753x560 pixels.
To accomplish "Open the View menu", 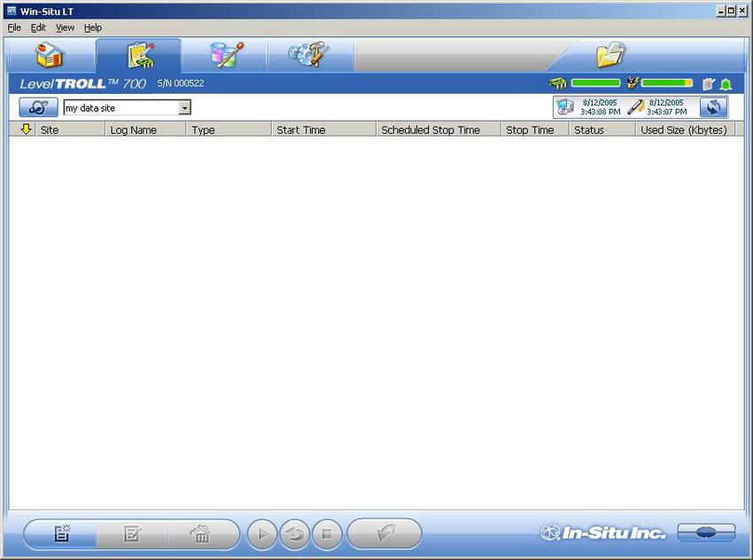I will tap(66, 27).
